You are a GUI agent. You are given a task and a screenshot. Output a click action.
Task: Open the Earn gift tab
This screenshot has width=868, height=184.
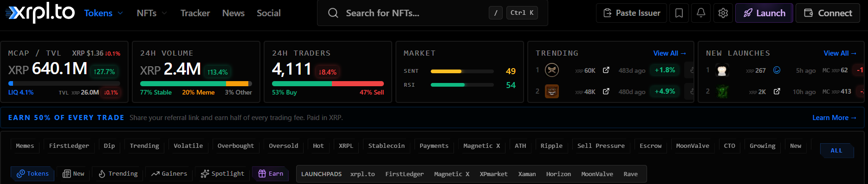click(x=271, y=174)
